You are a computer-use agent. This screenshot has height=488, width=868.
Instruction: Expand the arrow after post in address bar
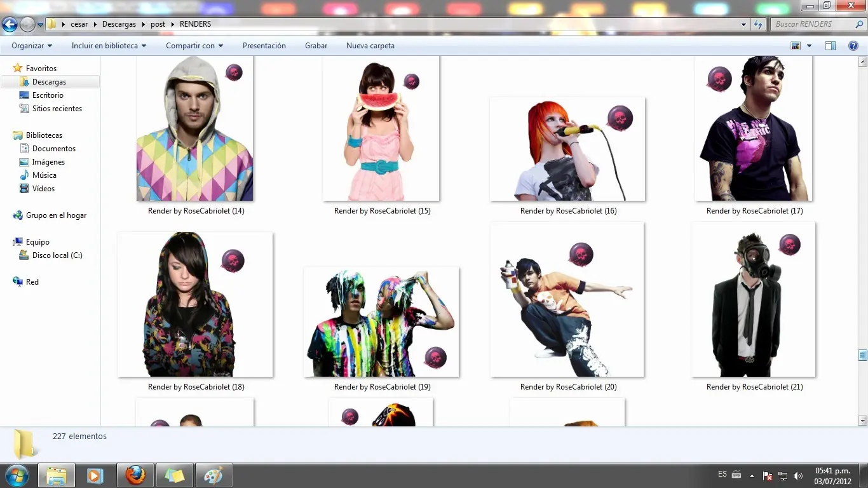coord(172,24)
